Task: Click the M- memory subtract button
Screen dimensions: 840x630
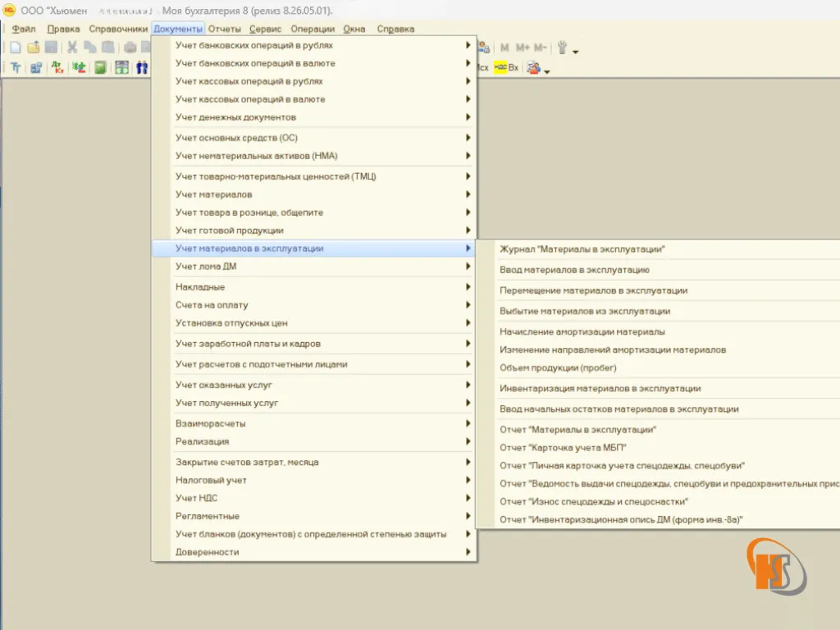Action: [x=540, y=48]
